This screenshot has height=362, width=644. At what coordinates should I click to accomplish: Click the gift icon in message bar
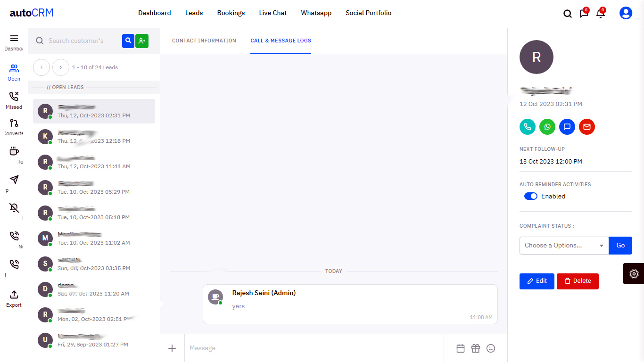tap(476, 348)
